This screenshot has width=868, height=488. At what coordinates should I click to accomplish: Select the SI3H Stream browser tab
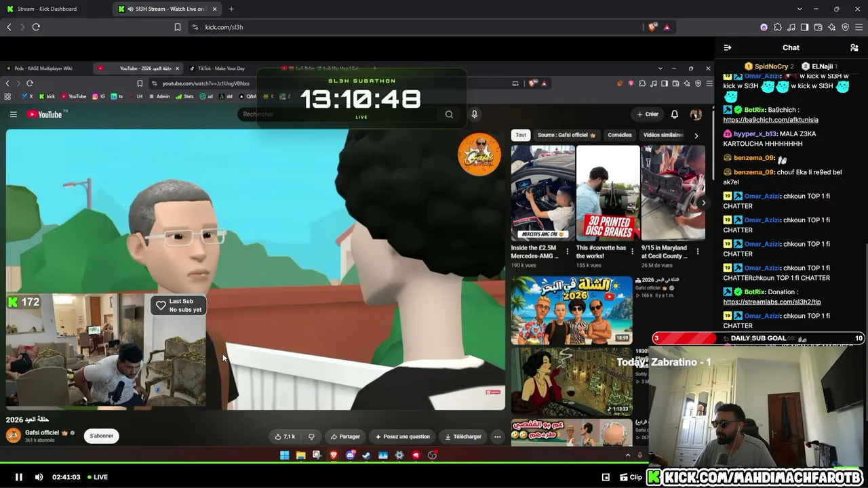pyautogui.click(x=166, y=9)
